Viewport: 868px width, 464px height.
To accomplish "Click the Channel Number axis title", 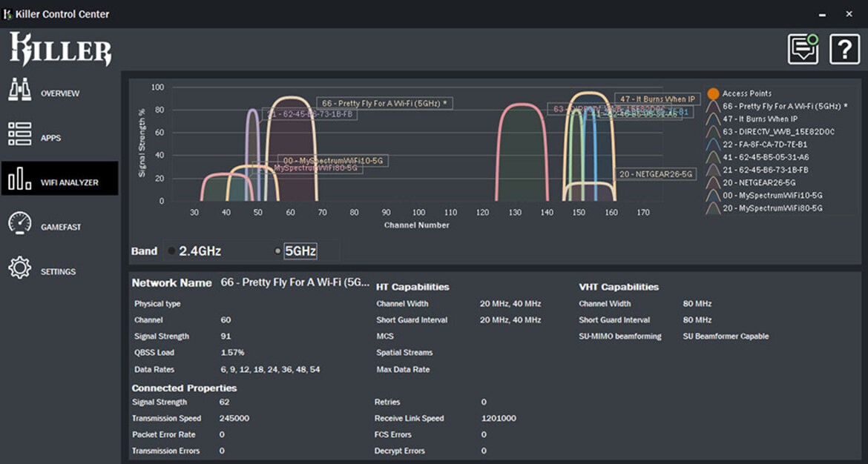I will (417, 225).
